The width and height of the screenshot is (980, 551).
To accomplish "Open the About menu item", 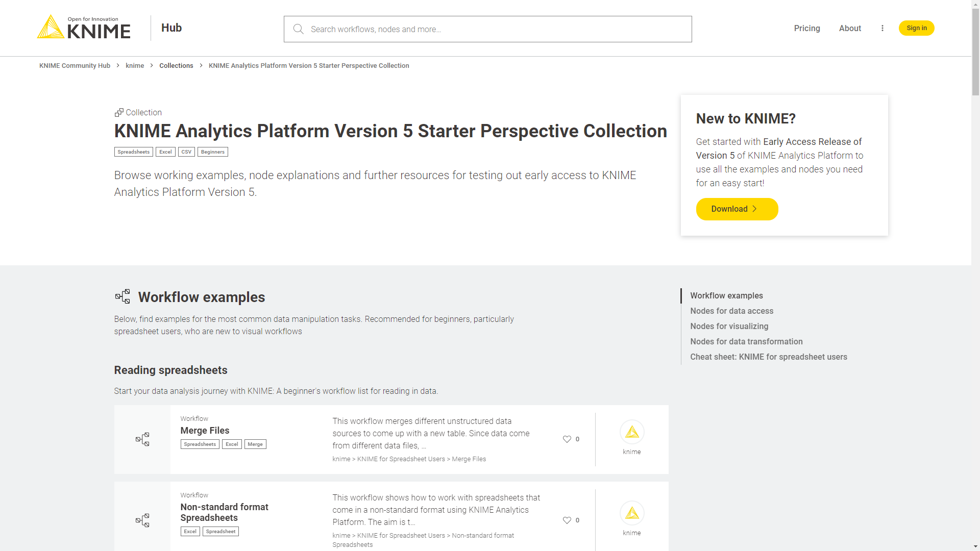I will 850,28.
